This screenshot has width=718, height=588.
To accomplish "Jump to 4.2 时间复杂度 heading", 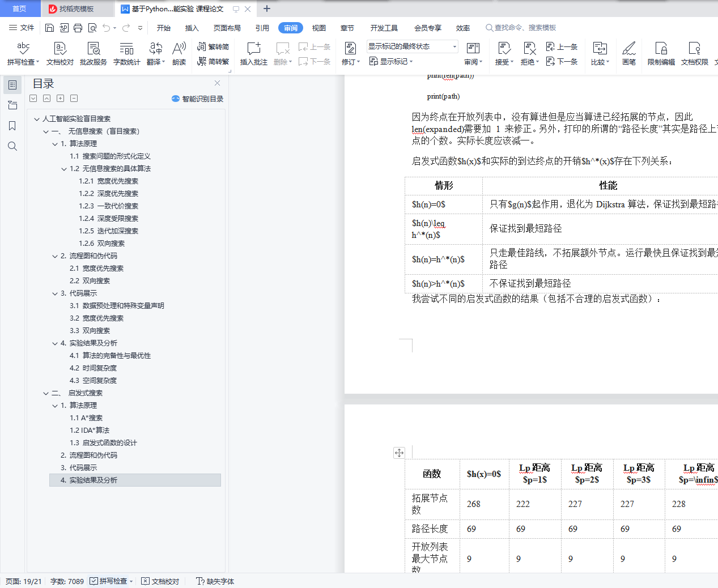I will 93,368.
